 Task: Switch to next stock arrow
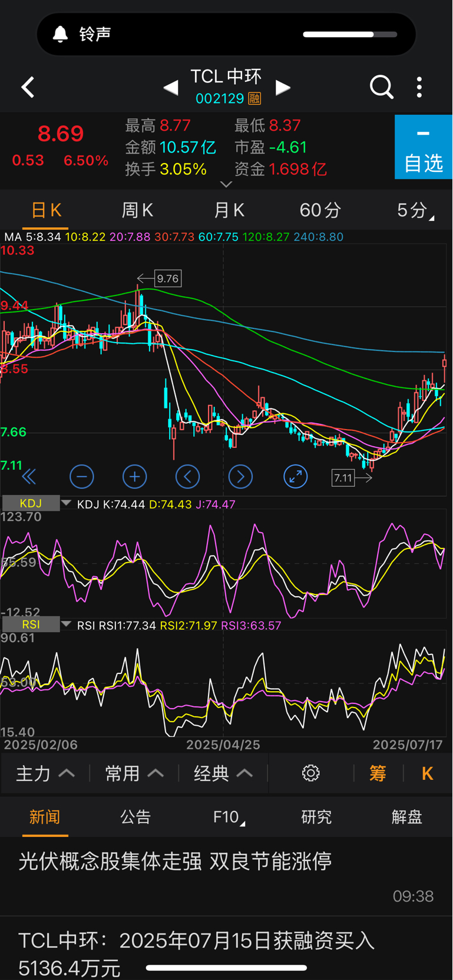tap(283, 88)
